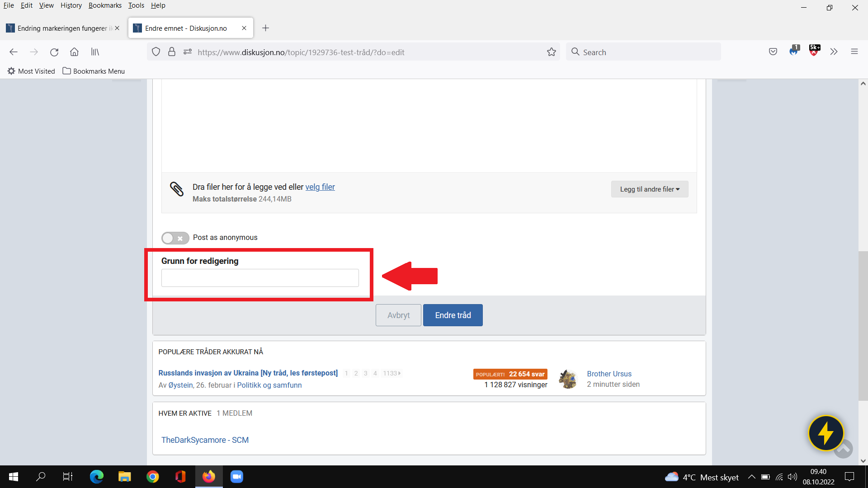This screenshot has width=868, height=488.
Task: Focus the Grunn for redigering text field
Action: (260, 278)
